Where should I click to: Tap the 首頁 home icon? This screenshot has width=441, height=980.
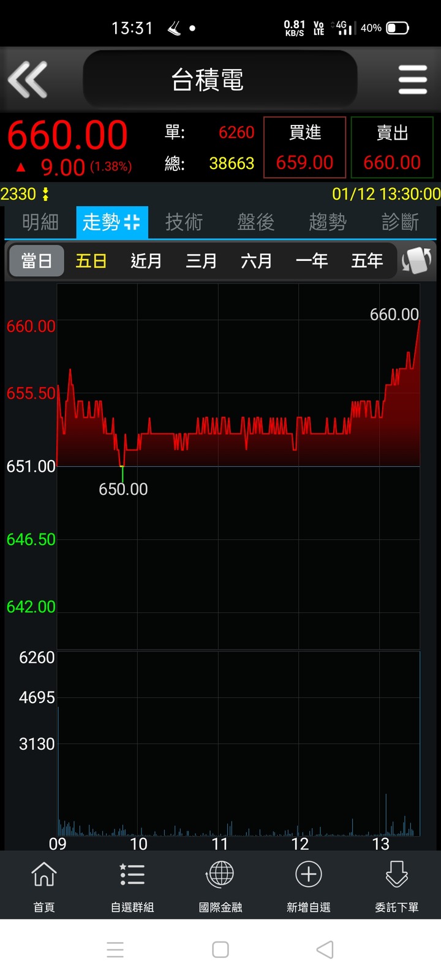click(x=44, y=874)
